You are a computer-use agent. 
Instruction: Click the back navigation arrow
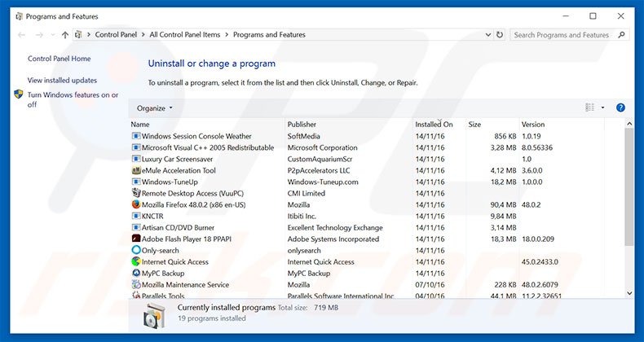(x=21, y=35)
